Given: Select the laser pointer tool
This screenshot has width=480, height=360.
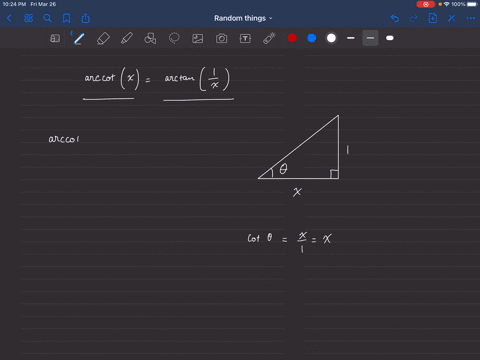Looking at the screenshot, I should point(269,38).
